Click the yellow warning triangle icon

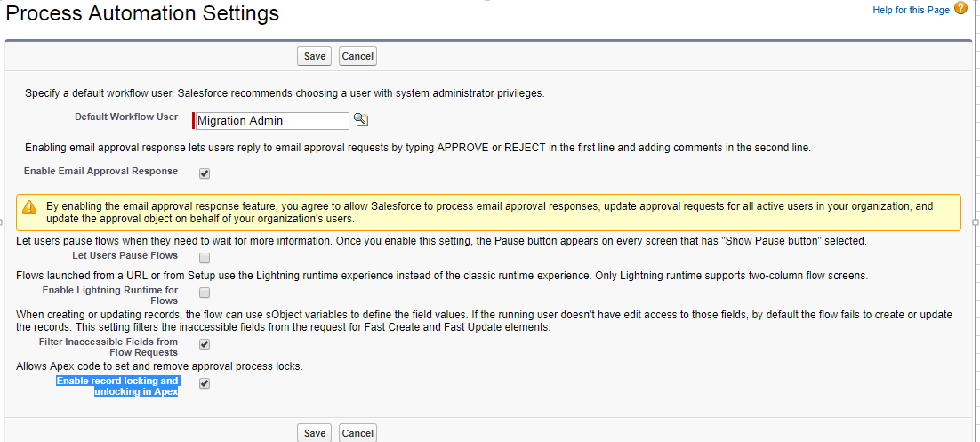(29, 207)
